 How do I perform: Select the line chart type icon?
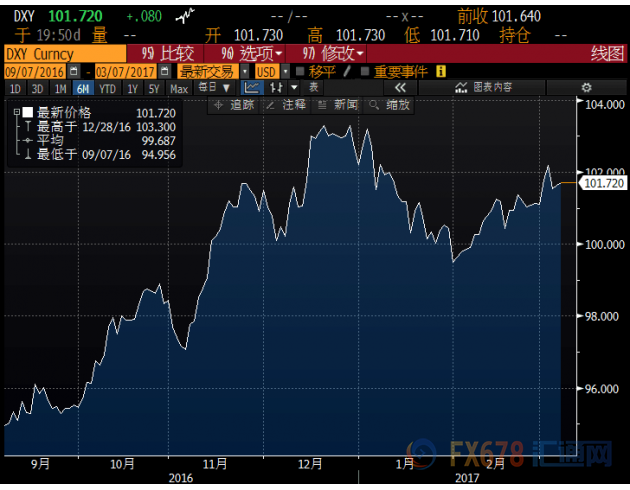coord(251,88)
